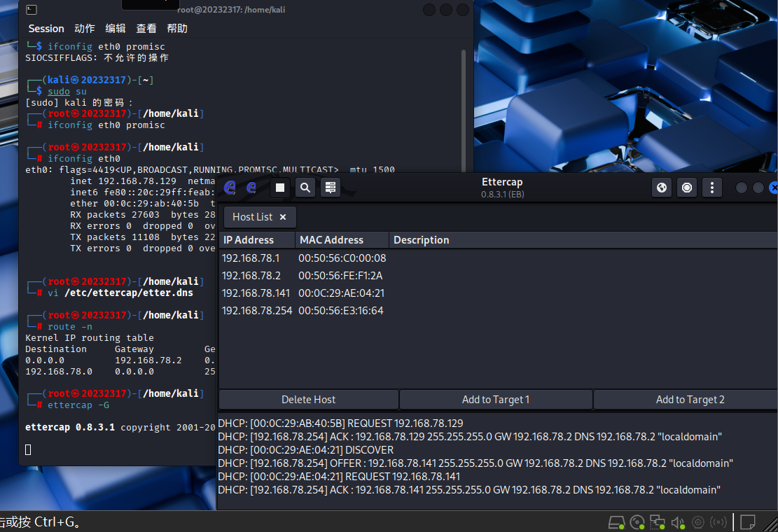Click the terminal window vertical scrollbar

pos(464,109)
